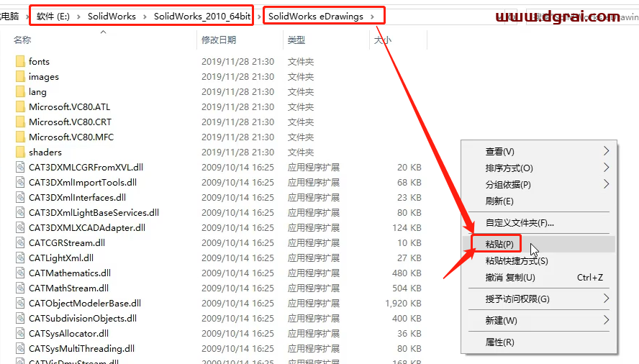Collapse sort arrow above 名称 column
The width and height of the screenshot is (639, 364).
pyautogui.click(x=104, y=32)
